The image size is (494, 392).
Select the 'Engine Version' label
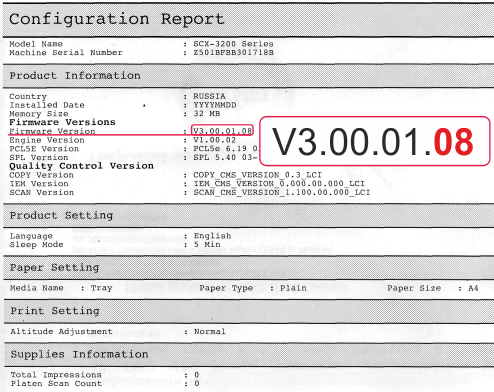(47, 140)
